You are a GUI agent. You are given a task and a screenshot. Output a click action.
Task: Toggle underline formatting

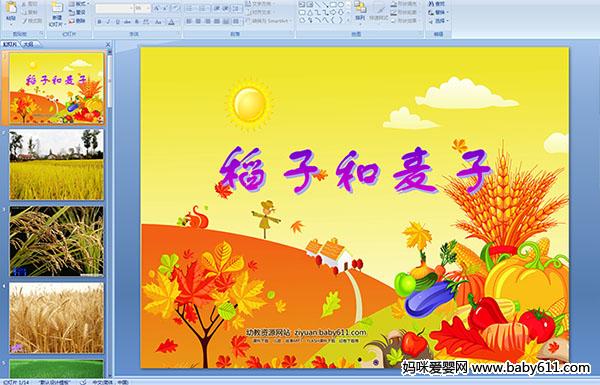tap(117, 22)
